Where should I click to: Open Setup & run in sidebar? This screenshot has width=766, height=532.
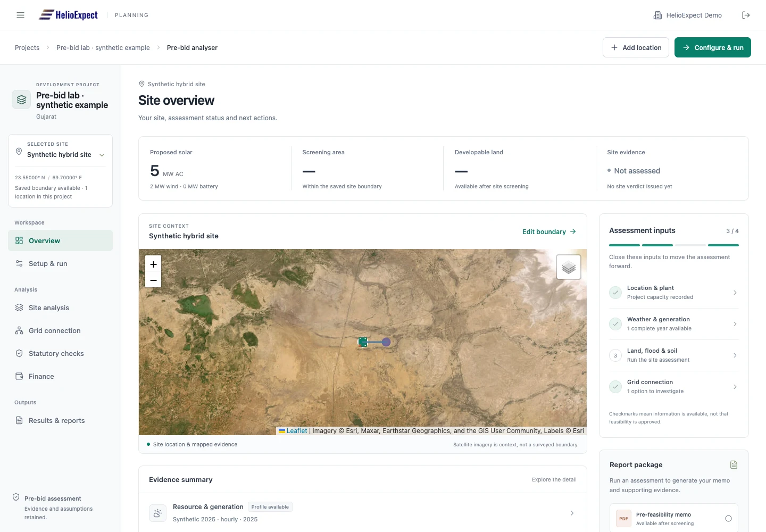point(60,263)
